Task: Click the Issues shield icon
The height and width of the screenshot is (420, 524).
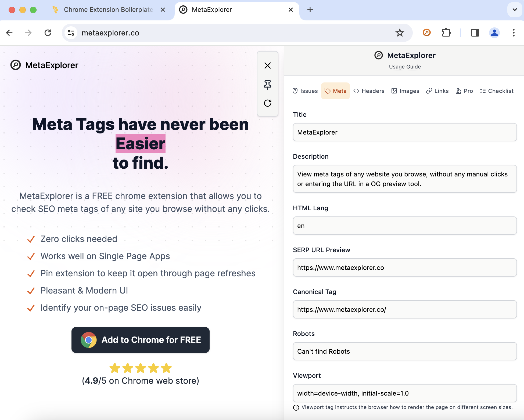Action: [x=295, y=91]
